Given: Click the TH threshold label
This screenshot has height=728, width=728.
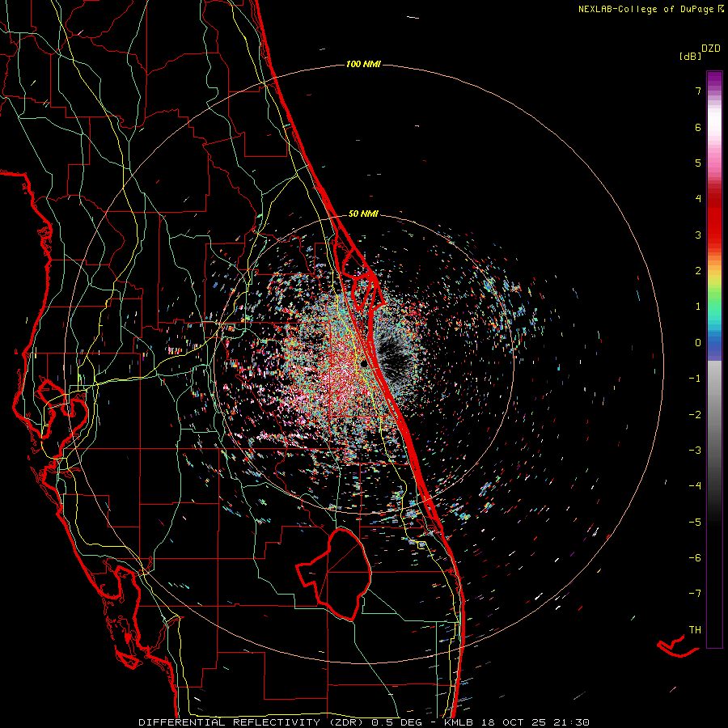Looking at the screenshot, I should 695,630.
